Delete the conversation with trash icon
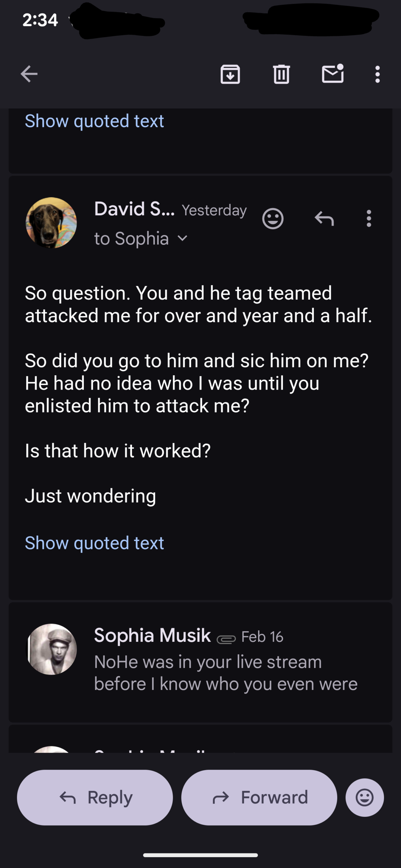 [x=281, y=74]
